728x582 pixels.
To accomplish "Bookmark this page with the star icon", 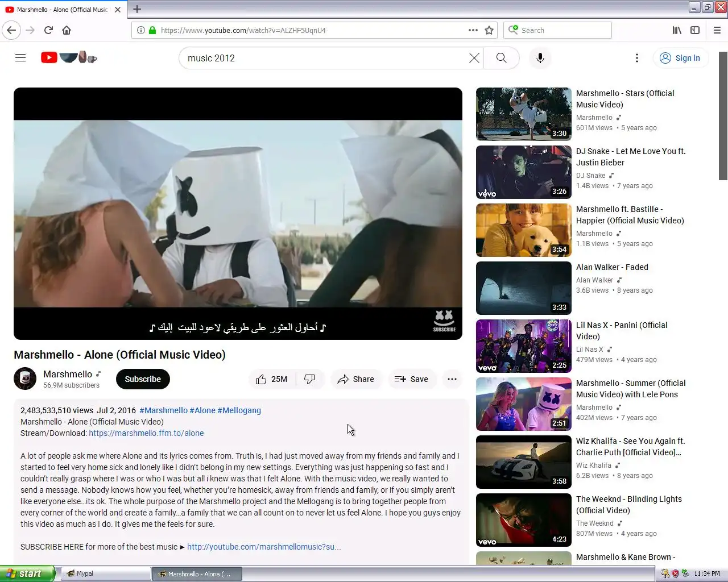I will pyautogui.click(x=489, y=30).
